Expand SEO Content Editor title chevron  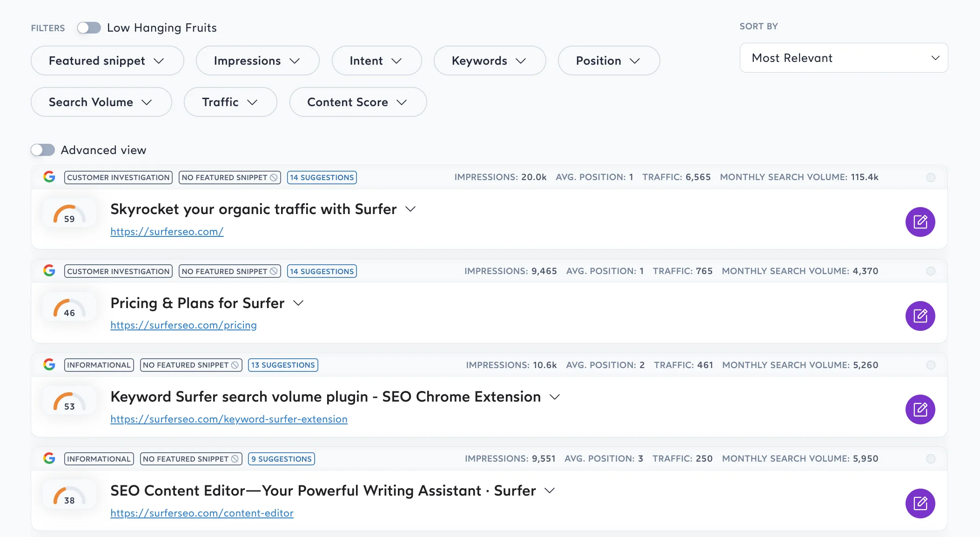click(x=550, y=491)
